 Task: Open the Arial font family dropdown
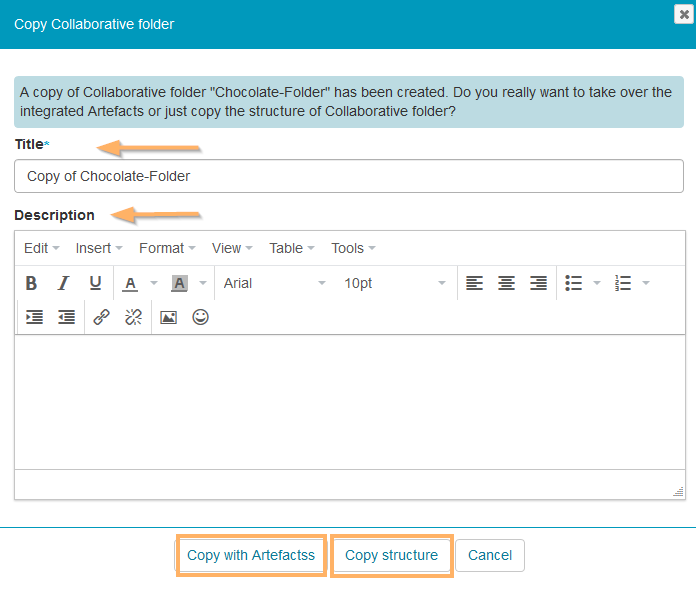pyautogui.click(x=274, y=283)
